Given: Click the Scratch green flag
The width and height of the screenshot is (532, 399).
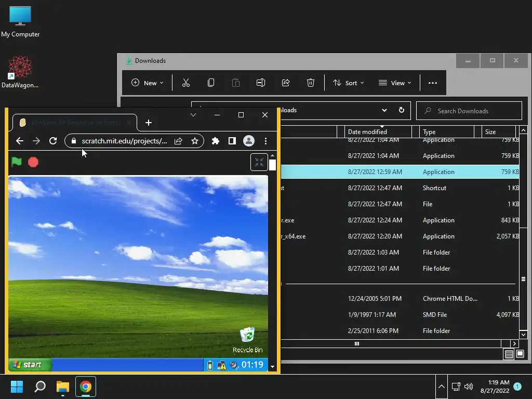Looking at the screenshot, I should click(16, 162).
